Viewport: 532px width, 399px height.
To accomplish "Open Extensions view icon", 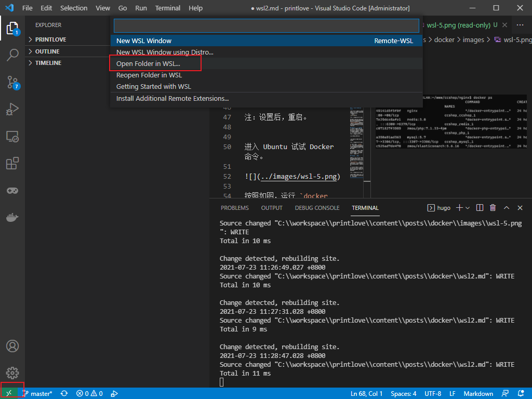I will [x=12, y=164].
